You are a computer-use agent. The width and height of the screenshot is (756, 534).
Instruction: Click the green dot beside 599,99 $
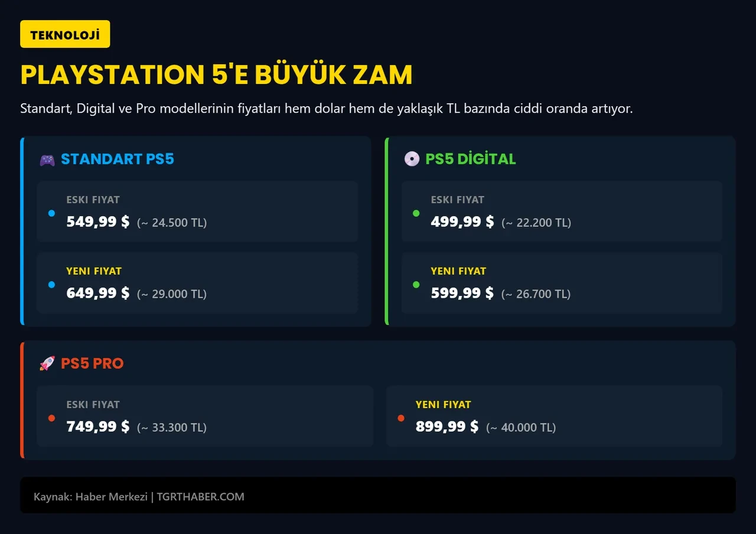click(416, 285)
